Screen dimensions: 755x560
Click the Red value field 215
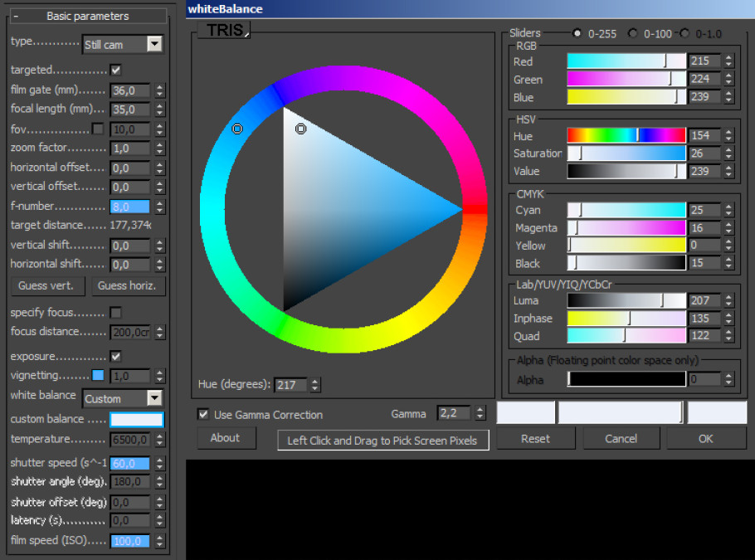pyautogui.click(x=704, y=61)
